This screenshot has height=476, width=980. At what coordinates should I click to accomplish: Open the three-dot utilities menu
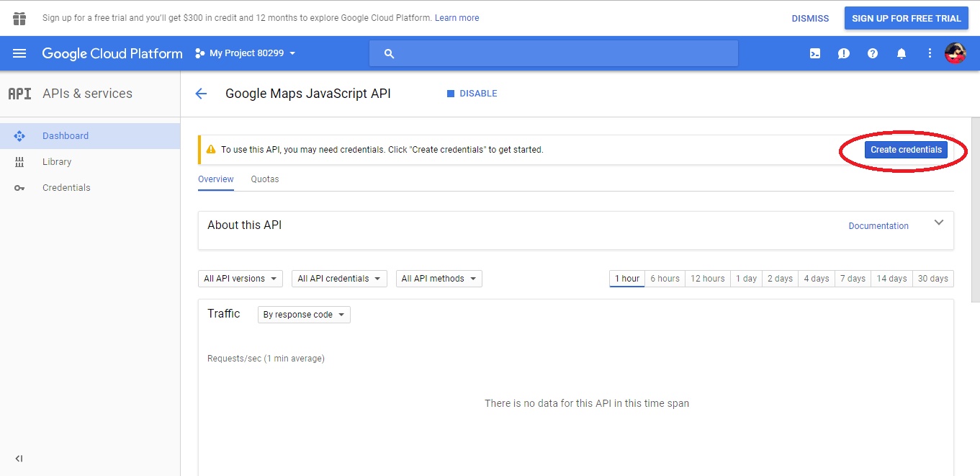point(930,53)
